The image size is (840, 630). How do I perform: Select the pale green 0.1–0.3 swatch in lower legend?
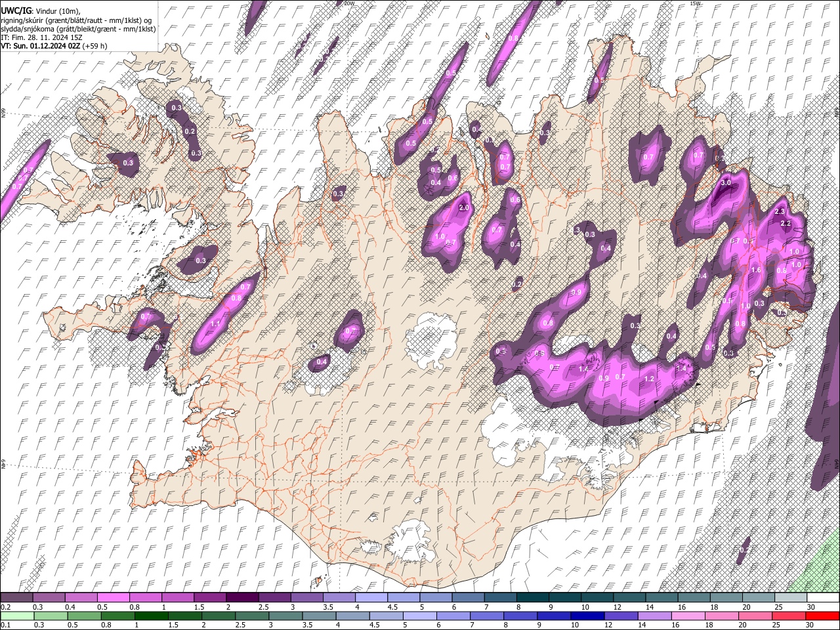coord(16,616)
